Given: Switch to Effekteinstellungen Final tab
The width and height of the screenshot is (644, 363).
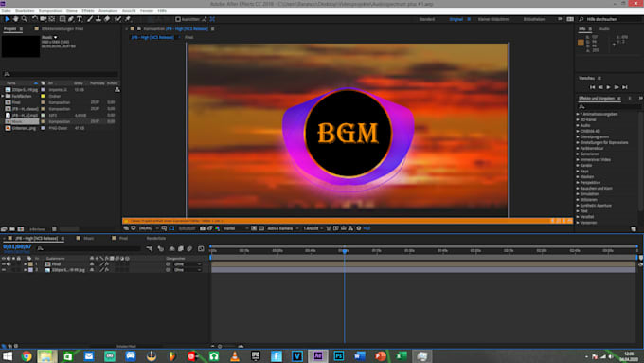Looking at the screenshot, I should coord(63,29).
